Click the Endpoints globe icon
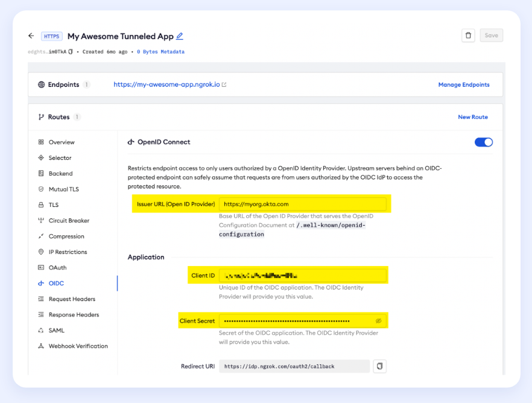Viewport: 532px width, 403px height. point(42,84)
